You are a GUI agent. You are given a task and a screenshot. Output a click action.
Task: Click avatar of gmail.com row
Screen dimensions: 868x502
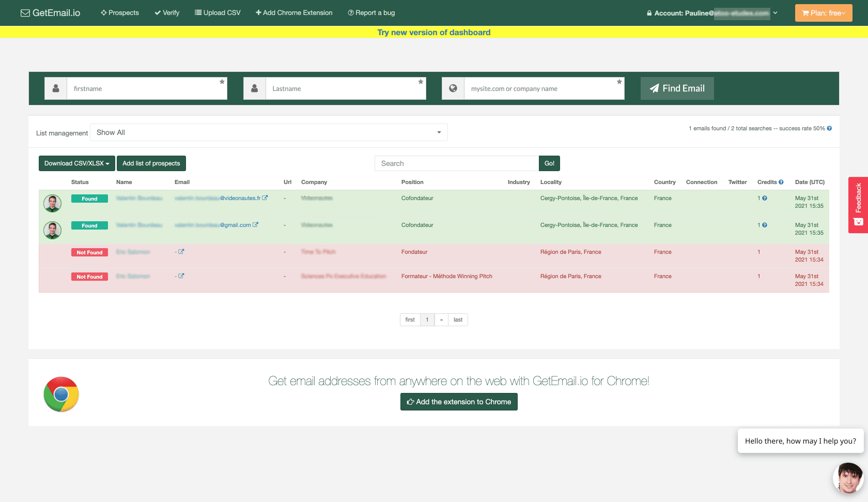[53, 230]
